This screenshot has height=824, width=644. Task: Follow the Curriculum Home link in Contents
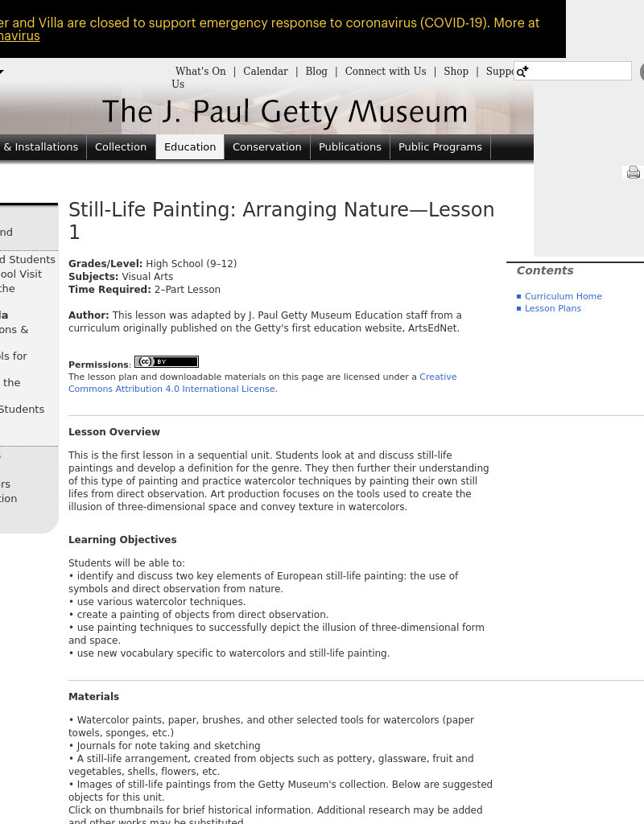click(563, 296)
